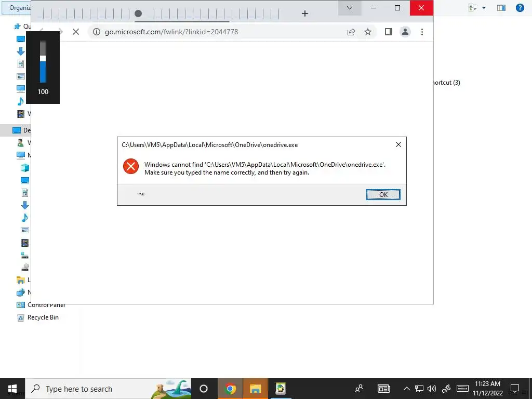Open a new Chrome tab
Screen dimensions: 532x399
point(304,13)
